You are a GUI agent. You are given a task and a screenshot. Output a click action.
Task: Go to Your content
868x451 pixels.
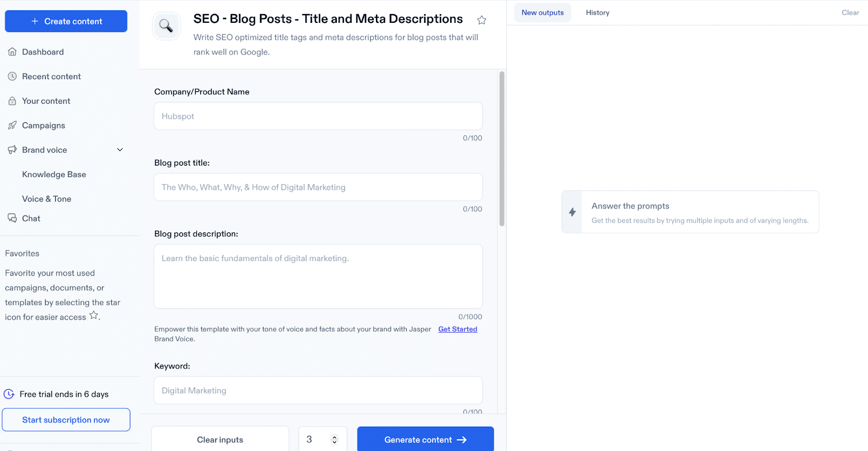(46, 101)
